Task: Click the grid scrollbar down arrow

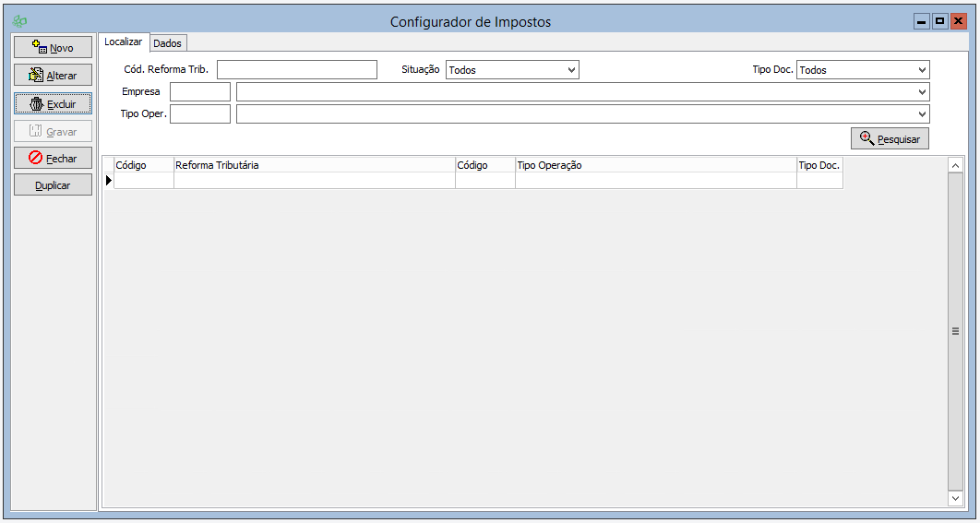Action: pyautogui.click(x=955, y=498)
